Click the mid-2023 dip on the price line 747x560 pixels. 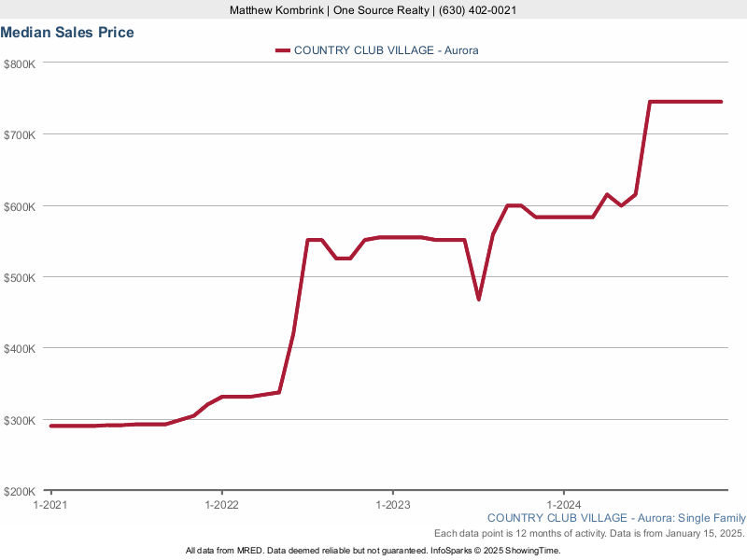479,299
